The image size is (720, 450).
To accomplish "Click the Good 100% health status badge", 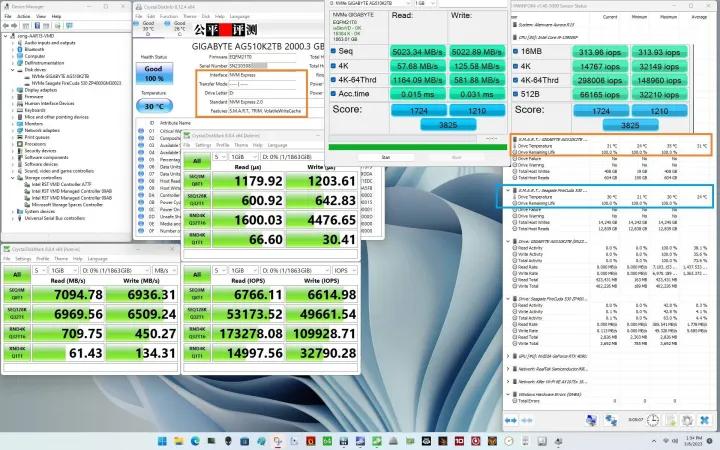I will pos(153,73).
